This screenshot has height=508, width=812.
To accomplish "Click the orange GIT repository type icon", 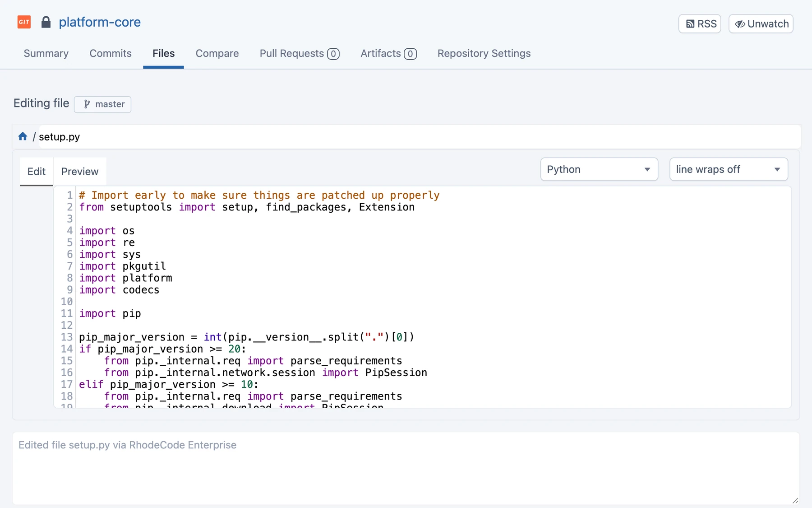I will pyautogui.click(x=24, y=22).
